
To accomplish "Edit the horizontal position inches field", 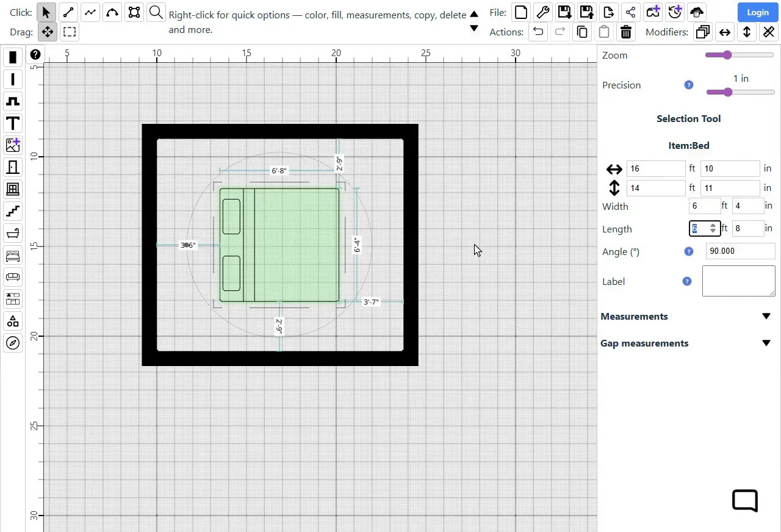I will 730,168.
